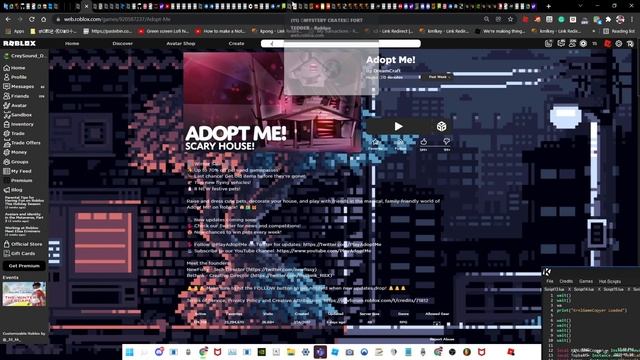Viewport: 640px width, 360px height.
Task: Open a new Chrome tab with the plus button
Action: [x=548, y=6]
